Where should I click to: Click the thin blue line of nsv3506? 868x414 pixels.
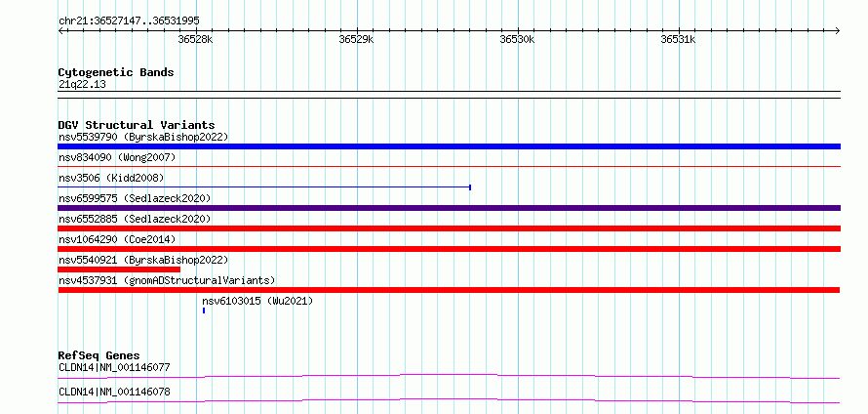click(264, 187)
